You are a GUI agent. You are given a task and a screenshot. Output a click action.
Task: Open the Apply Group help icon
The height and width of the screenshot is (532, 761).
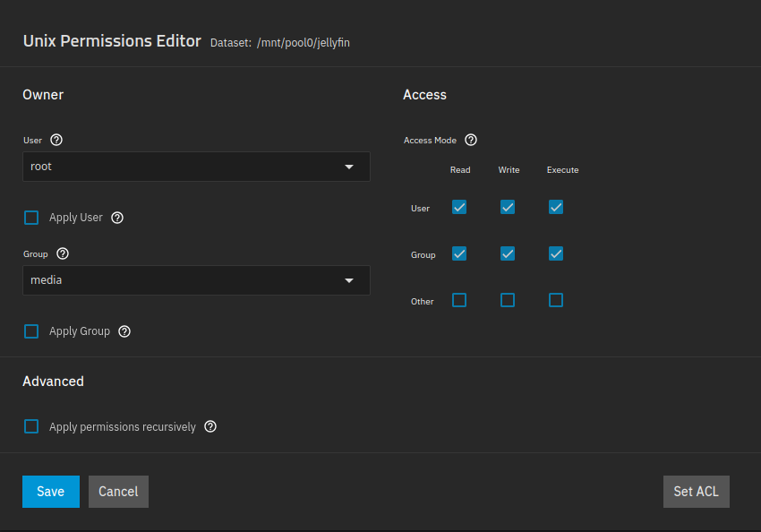coord(124,331)
